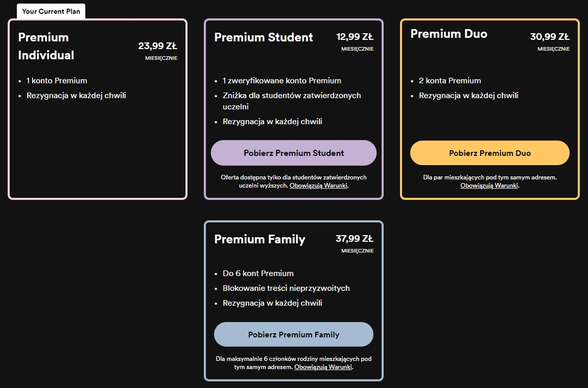Screen dimensions: 588x388
Task: Click the 'Do 6 kont Premium' bullet
Action: pyautogui.click(x=258, y=273)
